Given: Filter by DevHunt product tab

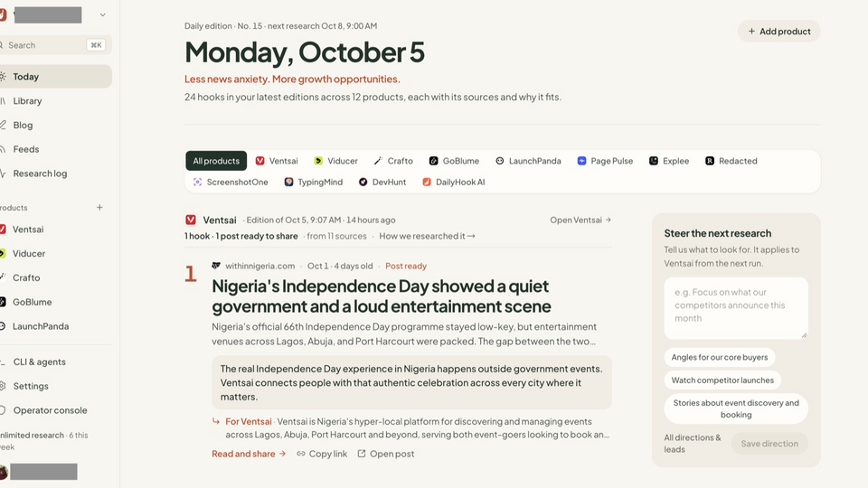Looking at the screenshot, I should coord(382,182).
